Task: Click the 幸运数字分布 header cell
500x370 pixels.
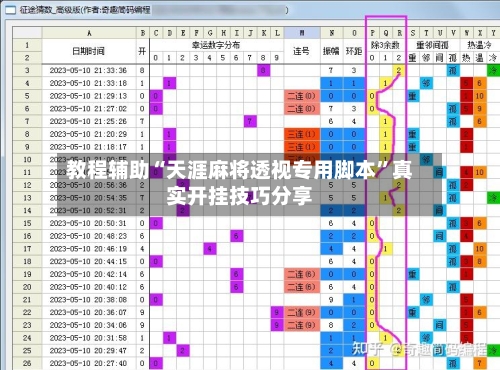Action: point(216,45)
